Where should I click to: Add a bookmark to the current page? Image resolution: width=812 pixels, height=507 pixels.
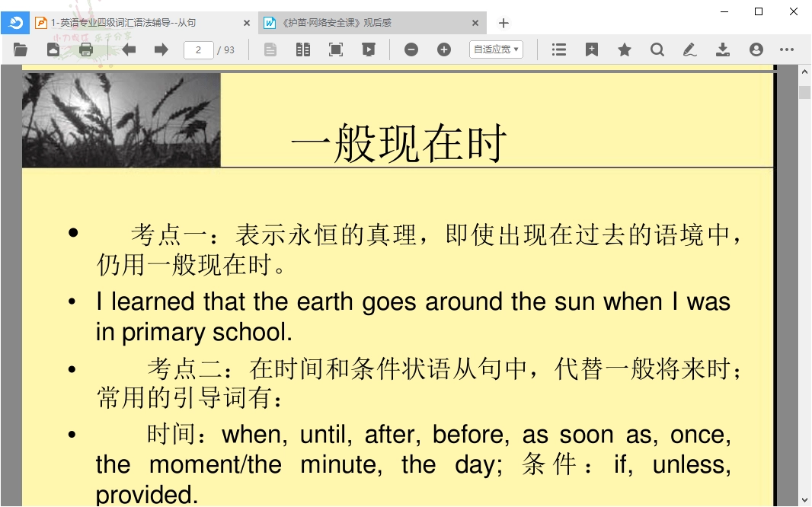tap(591, 49)
